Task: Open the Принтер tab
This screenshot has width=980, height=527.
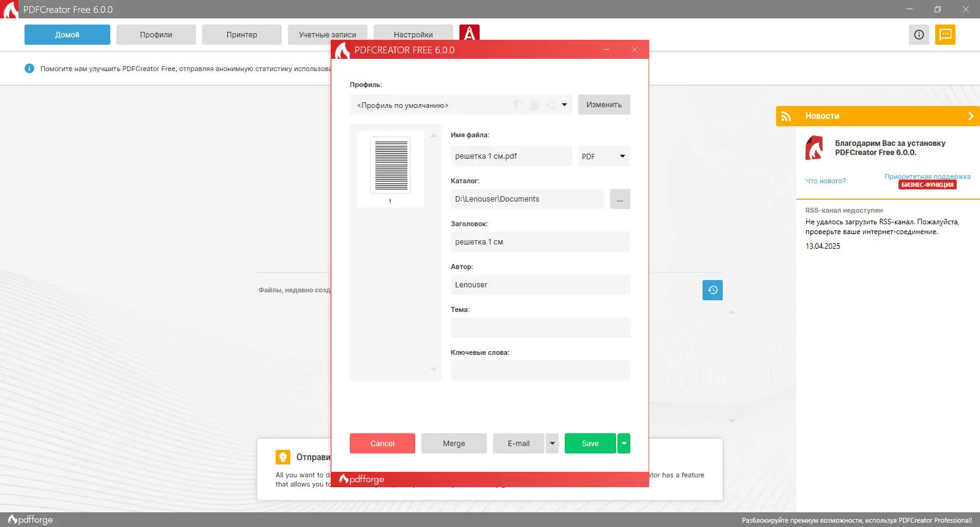Action: (x=242, y=34)
